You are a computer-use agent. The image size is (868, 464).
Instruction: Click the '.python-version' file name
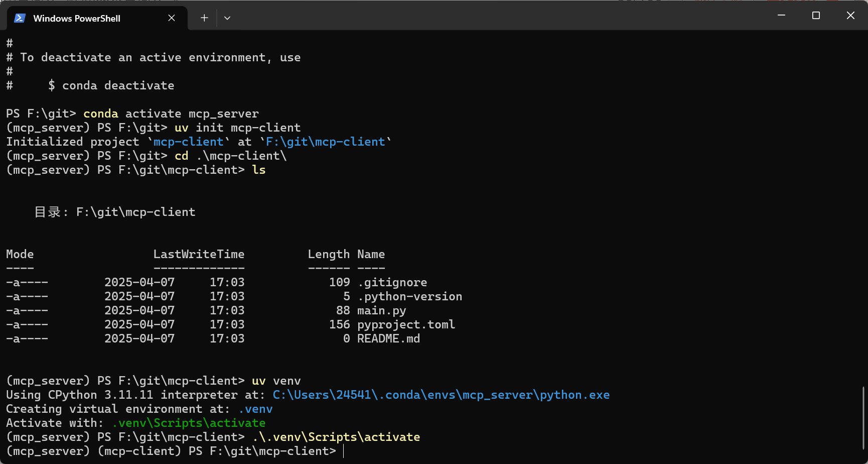point(410,296)
